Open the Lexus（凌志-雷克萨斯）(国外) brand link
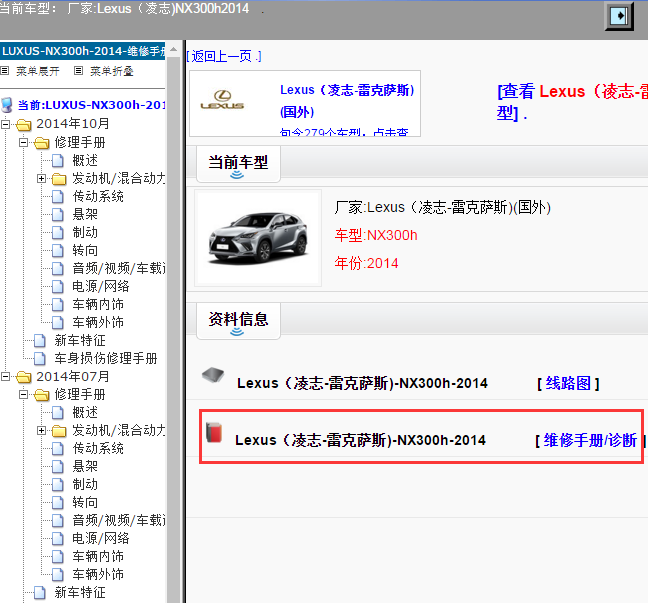The width and height of the screenshot is (648, 603). (x=347, y=101)
